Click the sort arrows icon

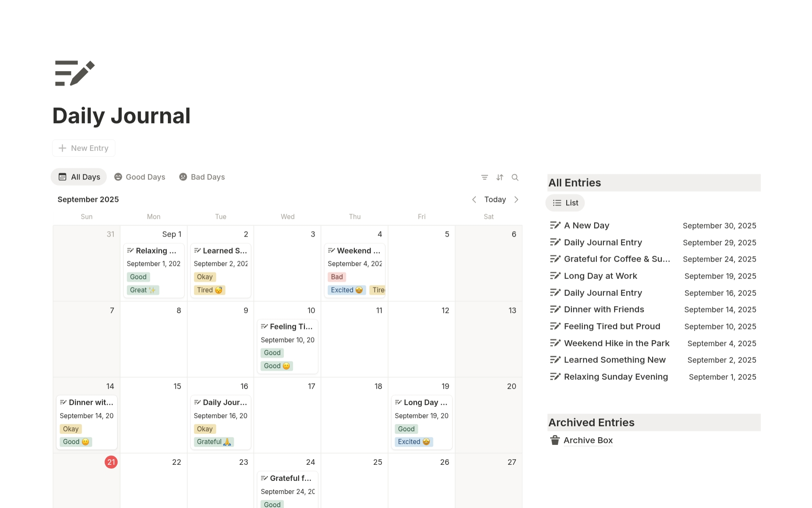point(499,177)
